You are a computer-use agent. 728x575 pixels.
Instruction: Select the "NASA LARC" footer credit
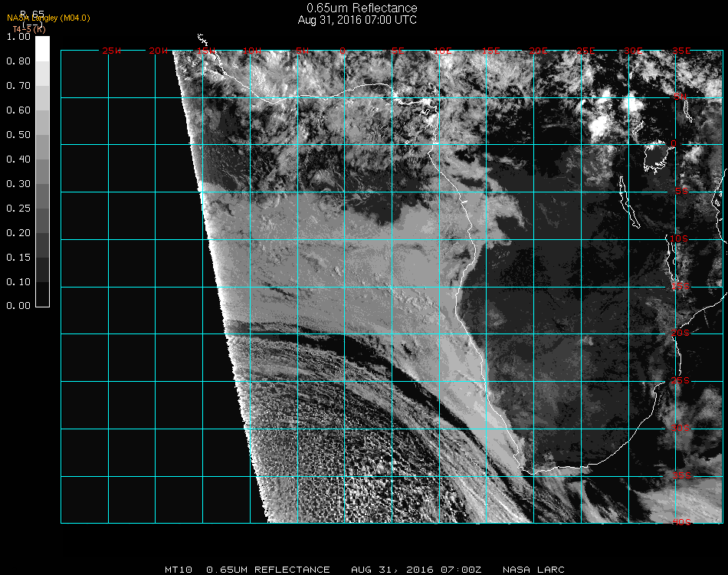point(533,570)
